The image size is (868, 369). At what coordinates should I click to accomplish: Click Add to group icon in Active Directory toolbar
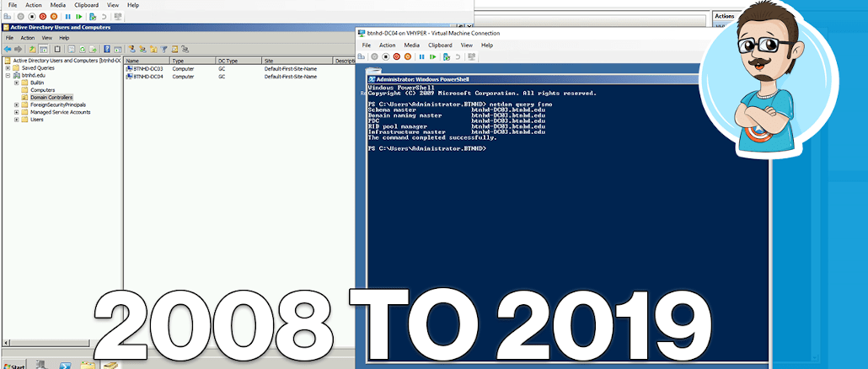tap(185, 49)
